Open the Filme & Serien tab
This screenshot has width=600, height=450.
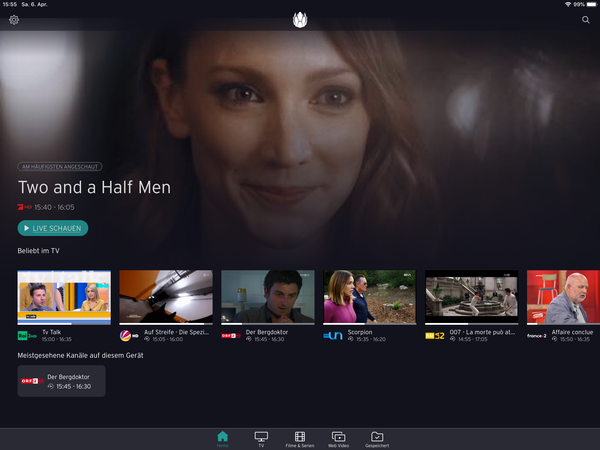point(300,438)
